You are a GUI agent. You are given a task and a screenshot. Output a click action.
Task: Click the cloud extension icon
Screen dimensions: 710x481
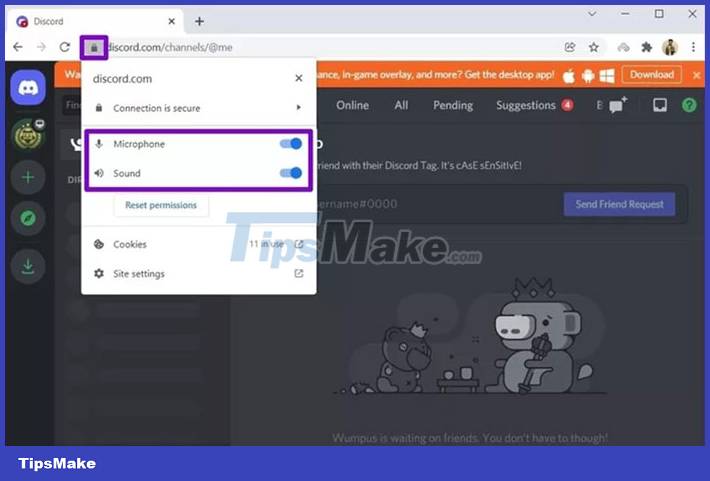click(x=624, y=47)
